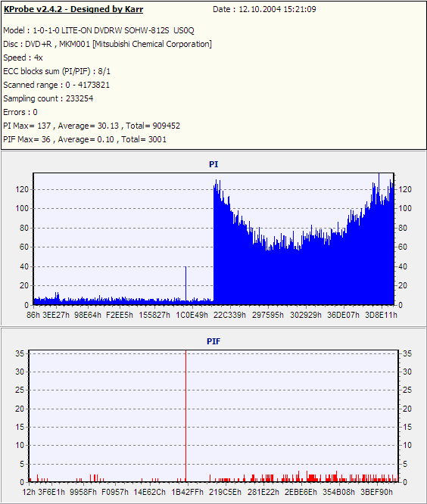Click the Model LITE-ON DVDRW line
Screen dimensions: 427x504
coord(98,30)
